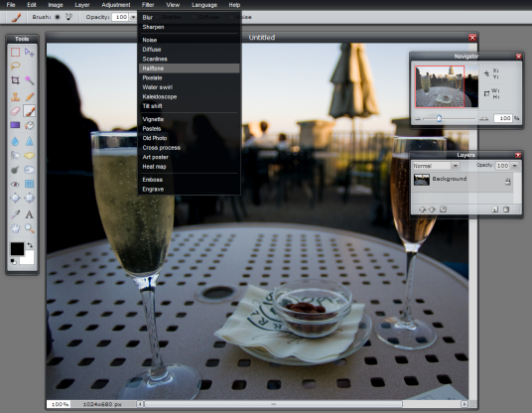
Task: Open the brush Opacity dropdown arrow
Action: point(133,17)
